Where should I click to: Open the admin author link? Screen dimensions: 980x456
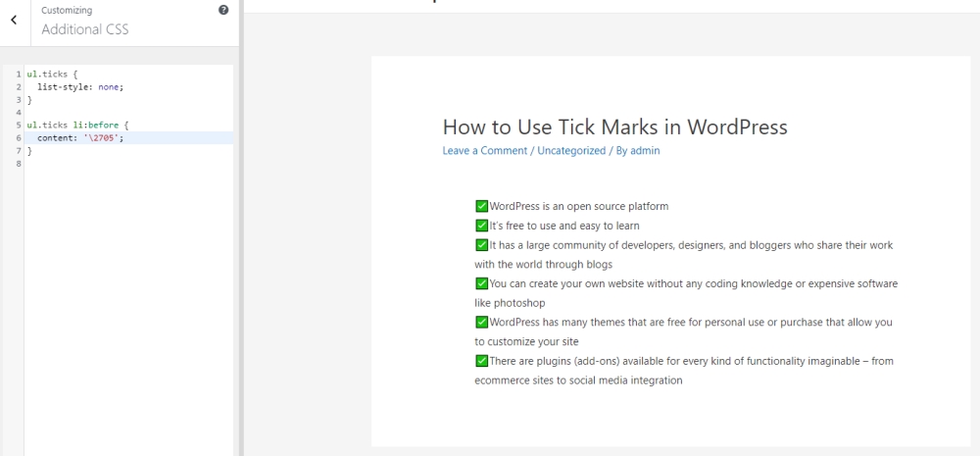coord(645,151)
